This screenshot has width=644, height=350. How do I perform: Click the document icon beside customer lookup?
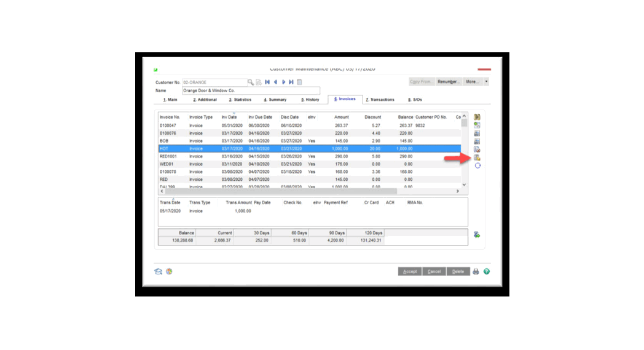click(259, 82)
